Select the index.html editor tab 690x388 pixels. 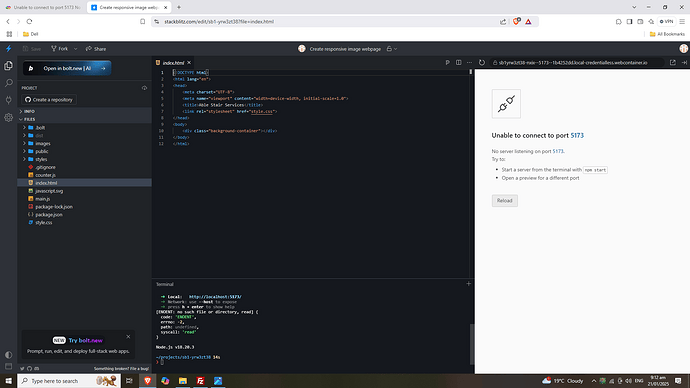click(173, 62)
